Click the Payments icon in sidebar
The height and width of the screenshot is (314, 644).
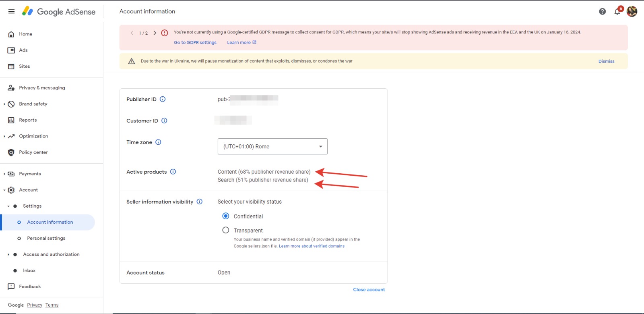(x=11, y=174)
